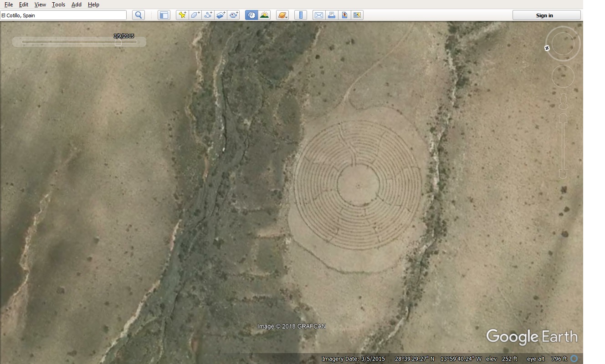Open the ruler measurement tool
605x364 pixels.
(301, 15)
